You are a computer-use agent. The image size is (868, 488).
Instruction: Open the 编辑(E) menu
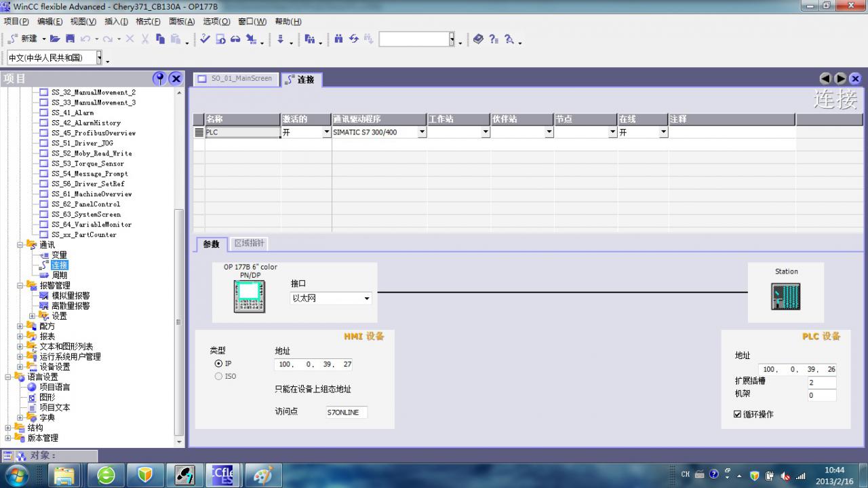point(50,22)
